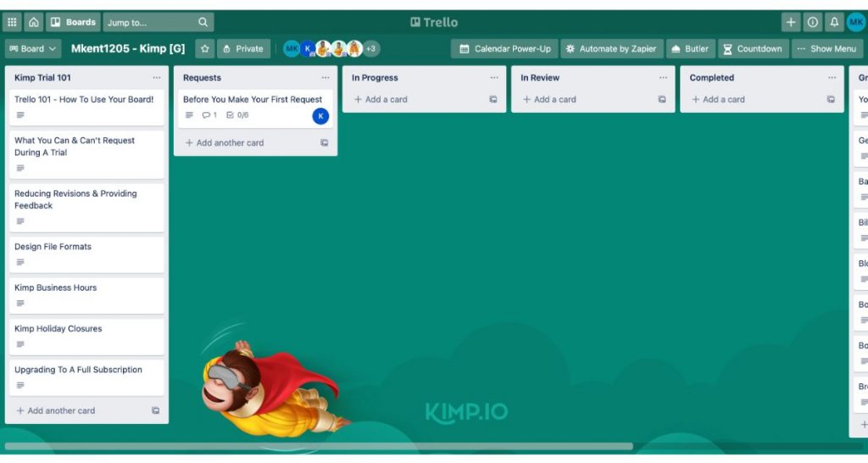This screenshot has height=463, width=868.
Task: Add another card to Kimp Trial 101
Action: (x=55, y=410)
